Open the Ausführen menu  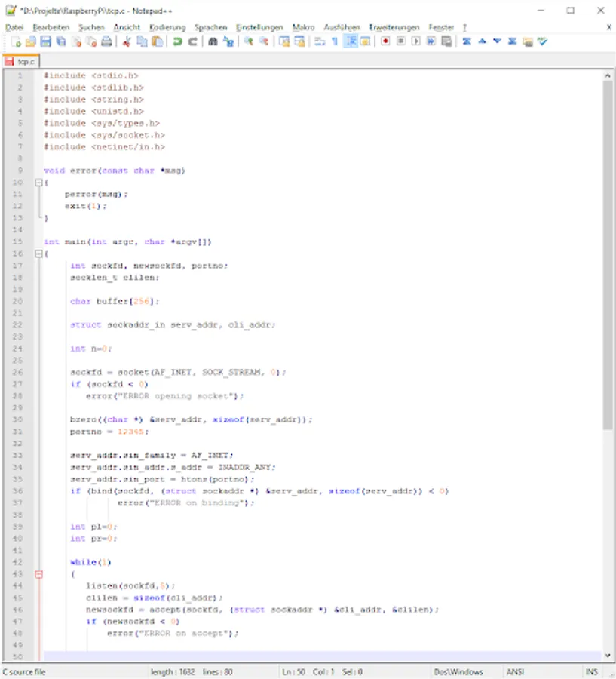point(342,27)
